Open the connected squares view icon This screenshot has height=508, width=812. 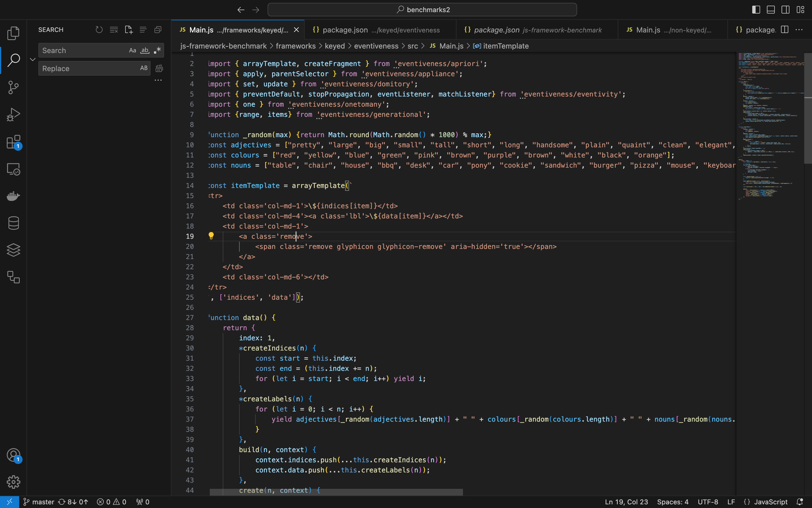tap(14, 277)
